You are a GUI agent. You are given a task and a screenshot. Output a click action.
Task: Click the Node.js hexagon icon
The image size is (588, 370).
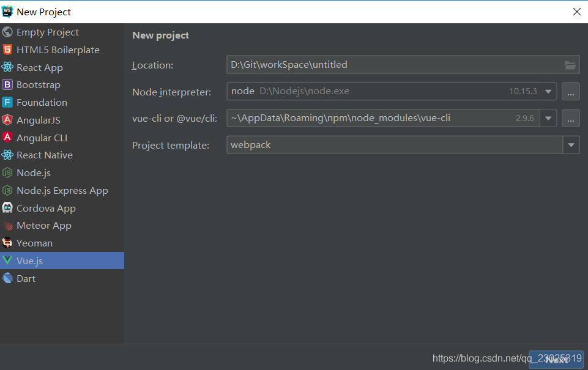coord(7,172)
